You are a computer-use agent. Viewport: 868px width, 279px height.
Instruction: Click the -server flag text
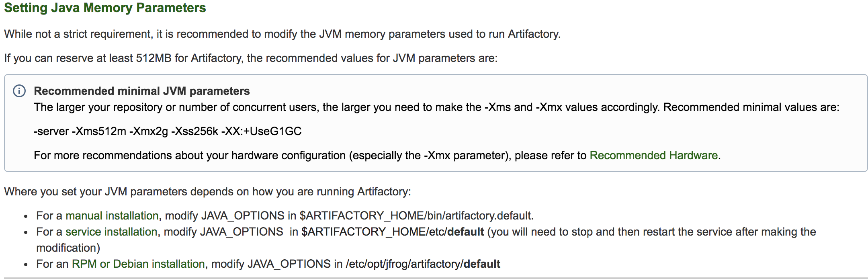[x=51, y=131]
